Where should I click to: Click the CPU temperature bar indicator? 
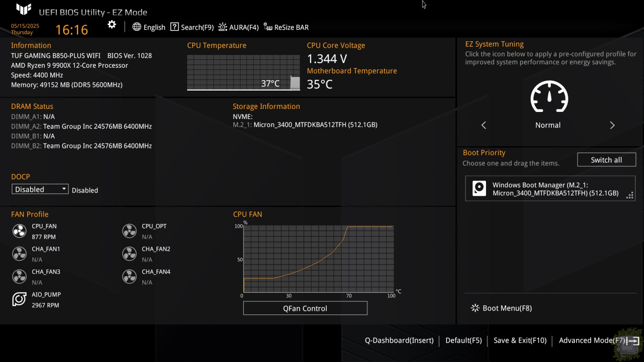[295, 83]
